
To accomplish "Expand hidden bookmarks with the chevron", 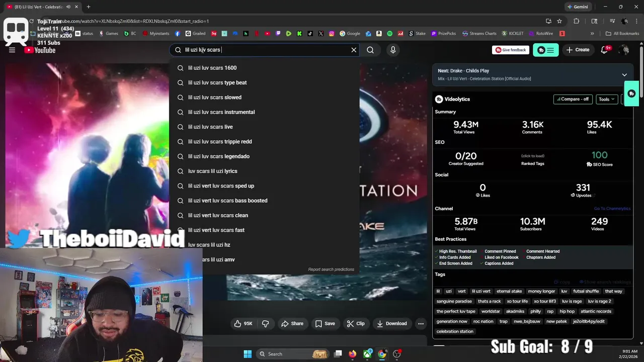I will click(592, 34).
